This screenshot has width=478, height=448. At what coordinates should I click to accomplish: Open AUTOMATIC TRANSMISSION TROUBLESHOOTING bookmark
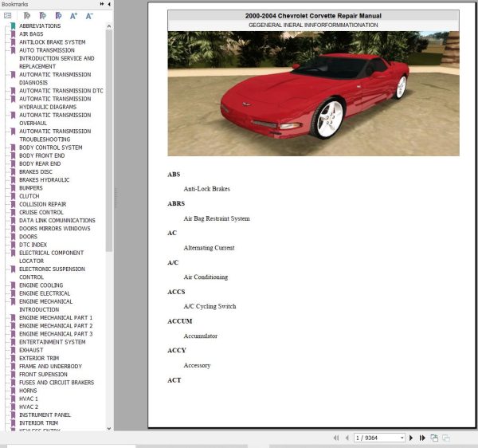pos(55,135)
